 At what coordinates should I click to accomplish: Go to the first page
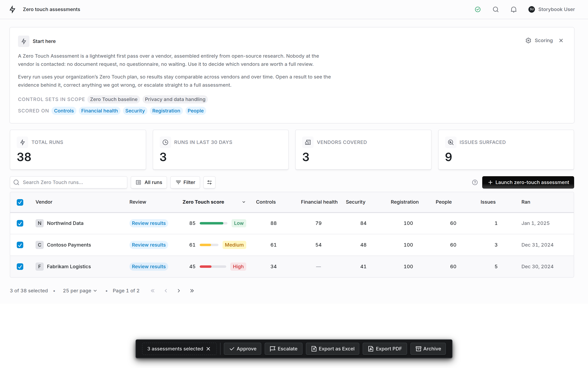pyautogui.click(x=153, y=291)
